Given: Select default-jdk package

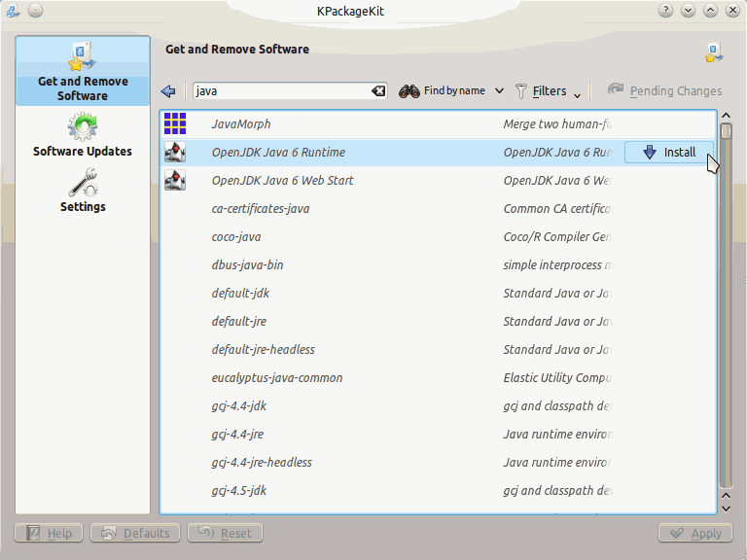Looking at the screenshot, I should [x=438, y=293].
